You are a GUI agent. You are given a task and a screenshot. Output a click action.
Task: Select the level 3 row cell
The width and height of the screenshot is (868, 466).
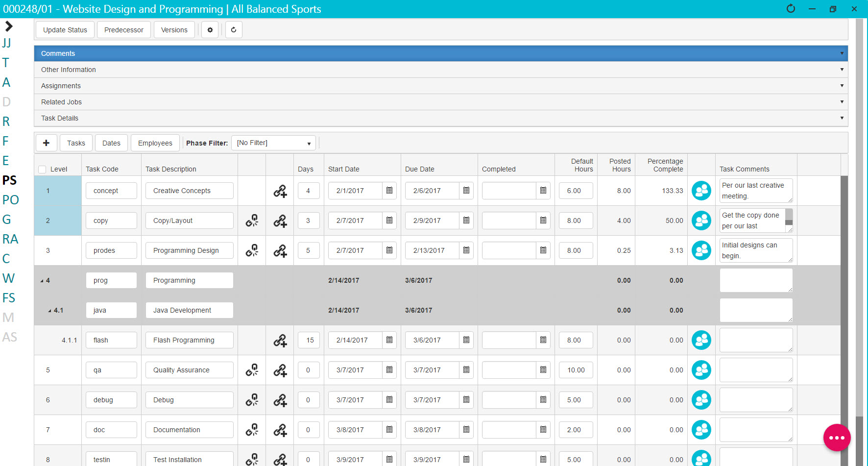[x=58, y=250]
